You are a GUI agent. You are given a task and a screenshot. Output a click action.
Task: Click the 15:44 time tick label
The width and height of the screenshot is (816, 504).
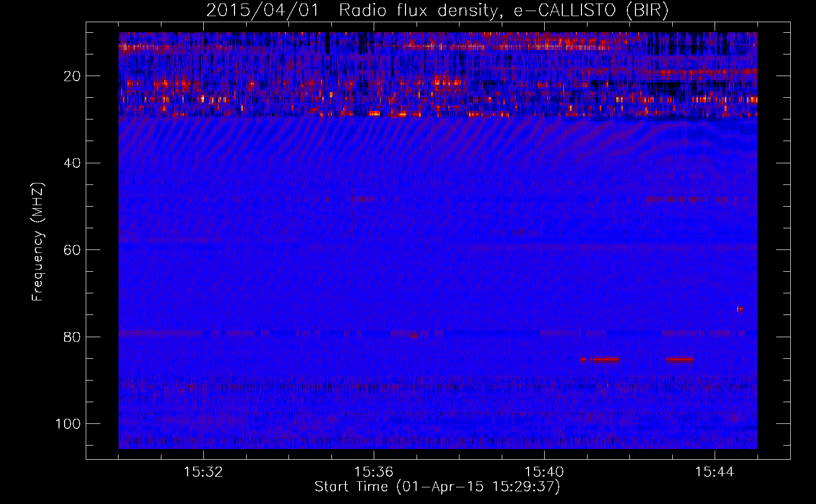(x=715, y=472)
